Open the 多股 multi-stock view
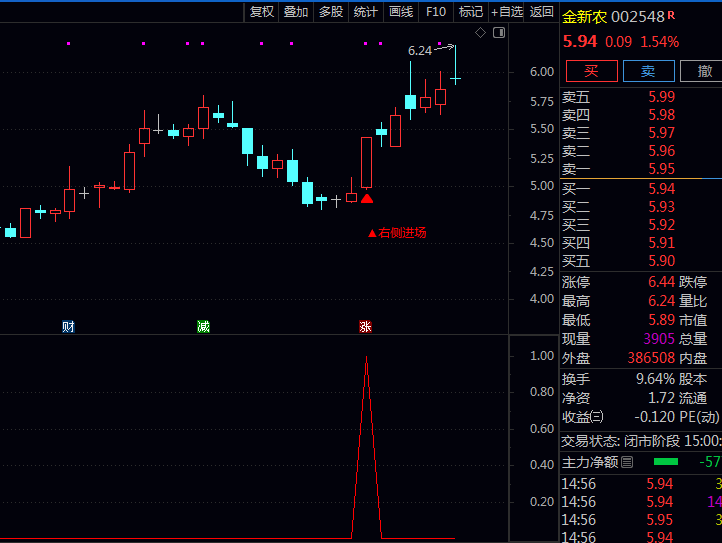 tap(331, 12)
